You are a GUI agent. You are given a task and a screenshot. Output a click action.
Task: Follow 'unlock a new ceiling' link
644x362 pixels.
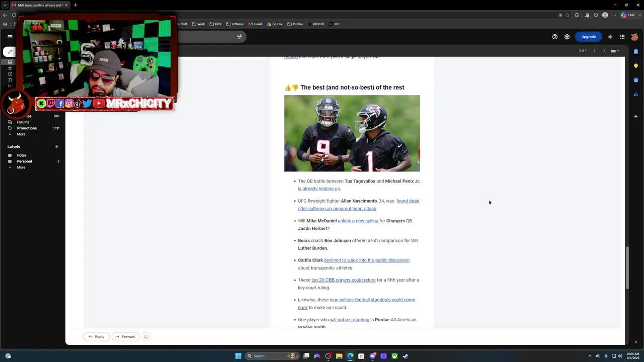point(358,221)
